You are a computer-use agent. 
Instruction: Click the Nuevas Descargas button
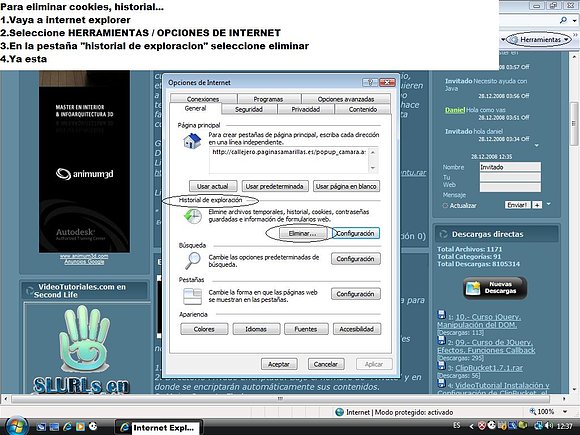(495, 288)
